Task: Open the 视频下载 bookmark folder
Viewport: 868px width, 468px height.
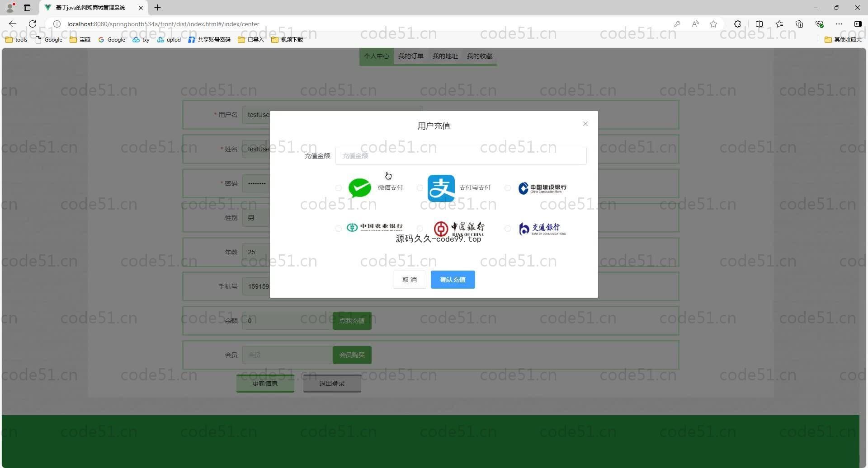Action: tap(287, 40)
